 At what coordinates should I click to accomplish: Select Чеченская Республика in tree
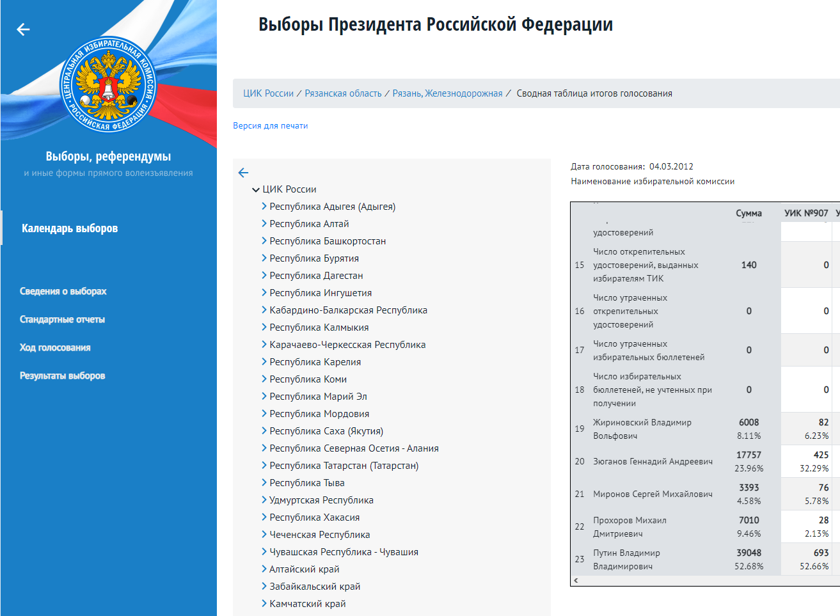(x=320, y=535)
